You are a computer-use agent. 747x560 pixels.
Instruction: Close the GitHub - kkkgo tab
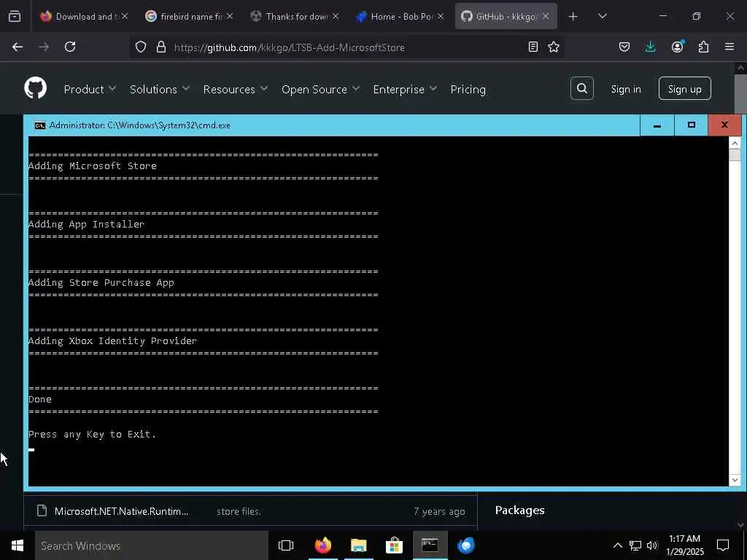click(x=546, y=16)
